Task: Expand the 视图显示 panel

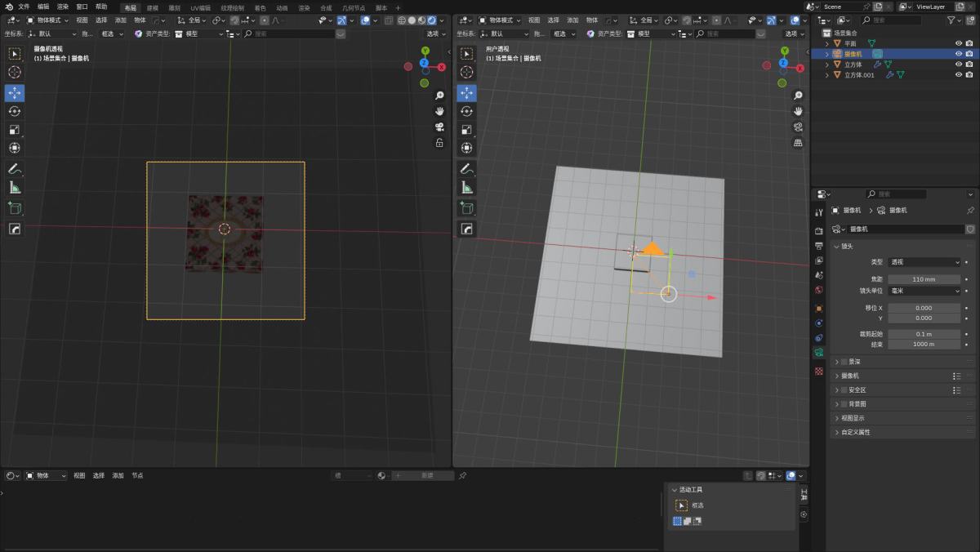Action: [853, 418]
